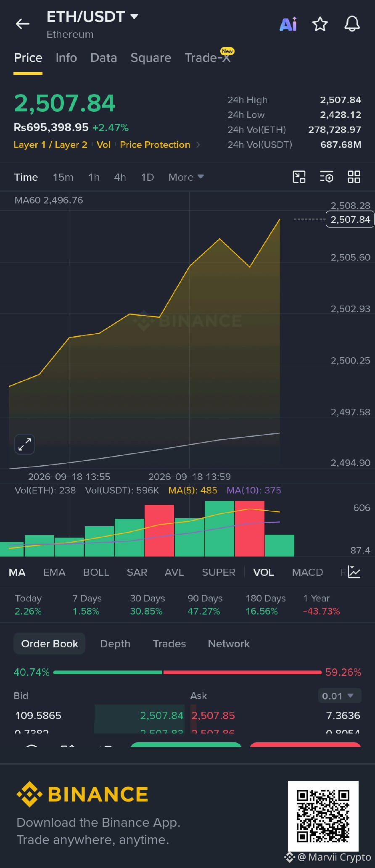
Task: Toggle the BOLL indicator
Action: [96, 572]
